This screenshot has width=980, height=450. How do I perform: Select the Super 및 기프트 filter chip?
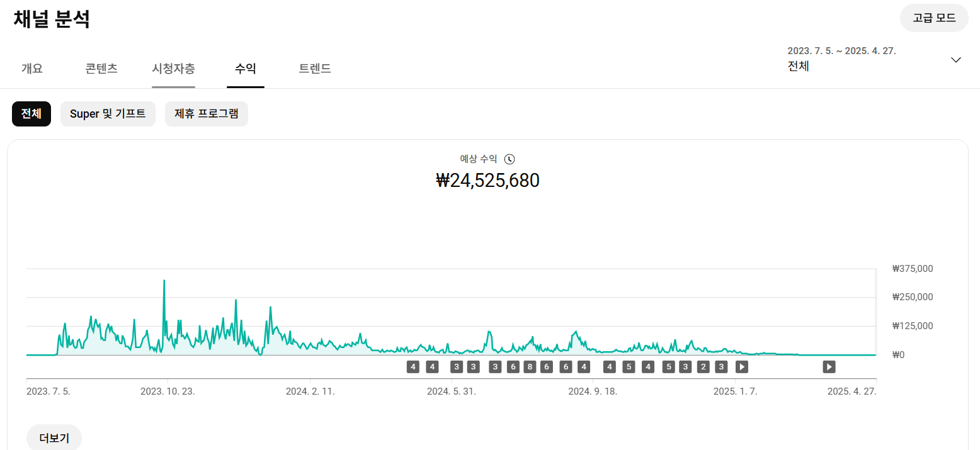pos(108,114)
